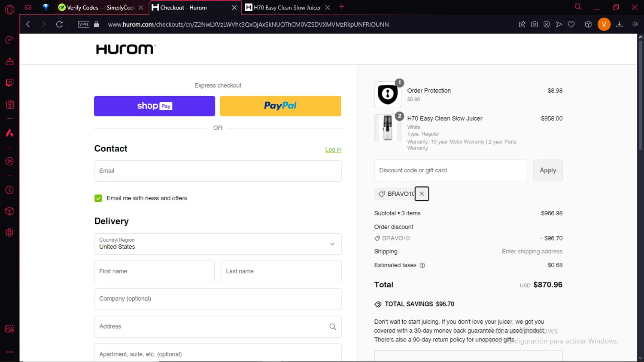The image size is (644, 362).
Task: Check out with PayPal button
Action: (280, 106)
